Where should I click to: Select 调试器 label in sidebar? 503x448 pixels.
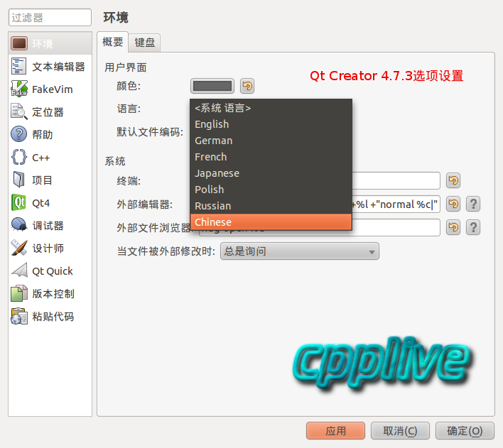[48, 226]
